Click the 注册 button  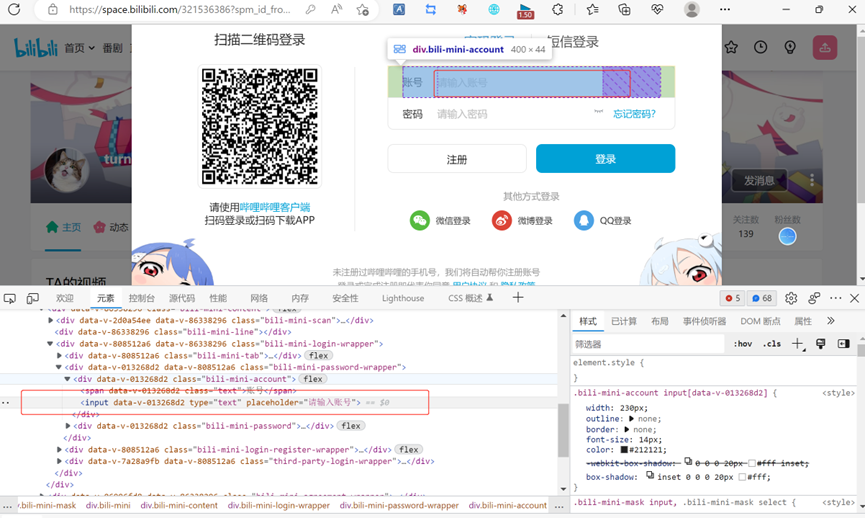(457, 159)
